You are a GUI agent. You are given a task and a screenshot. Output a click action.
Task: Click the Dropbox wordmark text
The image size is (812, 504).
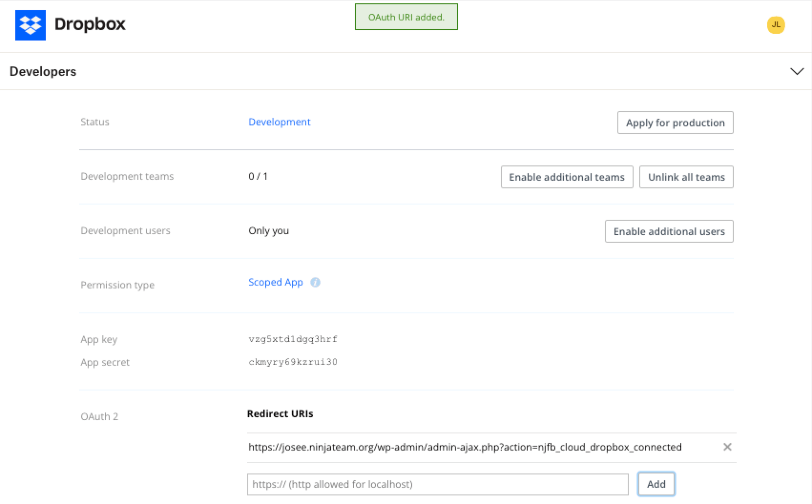click(90, 24)
